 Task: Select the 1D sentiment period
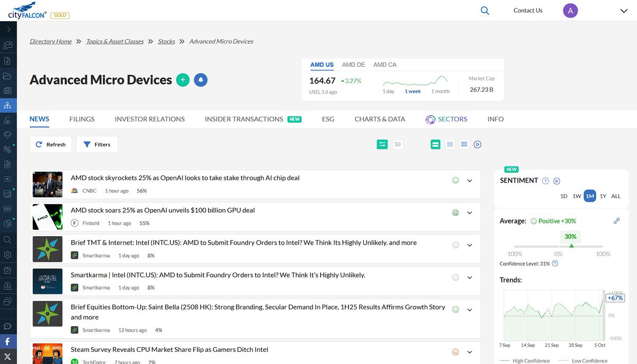[x=564, y=196]
